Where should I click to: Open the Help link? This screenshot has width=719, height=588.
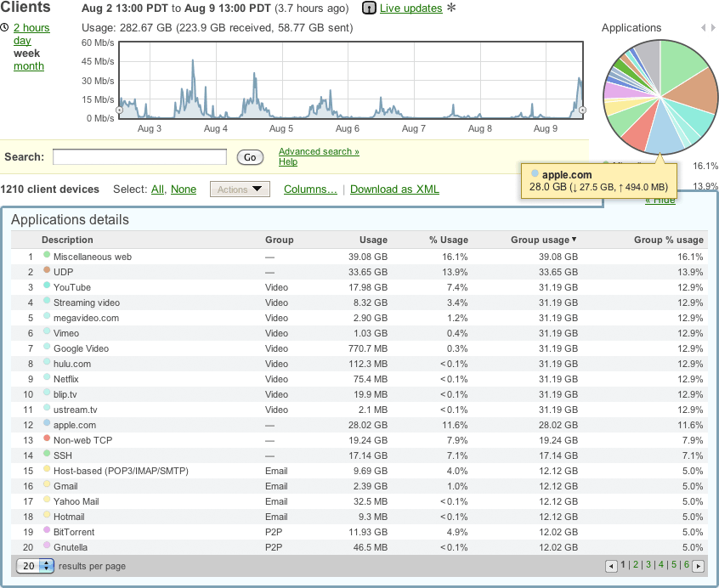(x=288, y=161)
